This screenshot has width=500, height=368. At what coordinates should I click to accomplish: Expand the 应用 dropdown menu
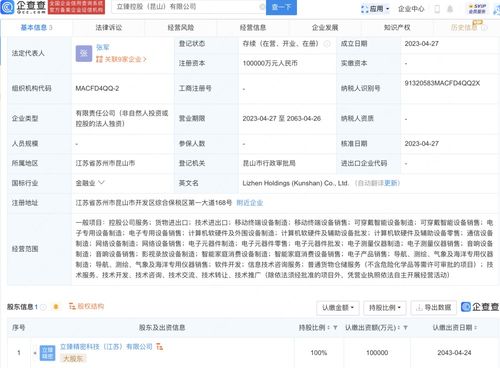point(375,9)
